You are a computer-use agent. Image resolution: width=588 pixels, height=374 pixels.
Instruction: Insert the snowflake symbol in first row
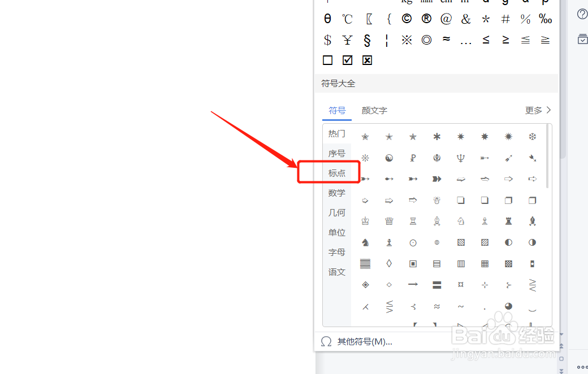pos(532,136)
